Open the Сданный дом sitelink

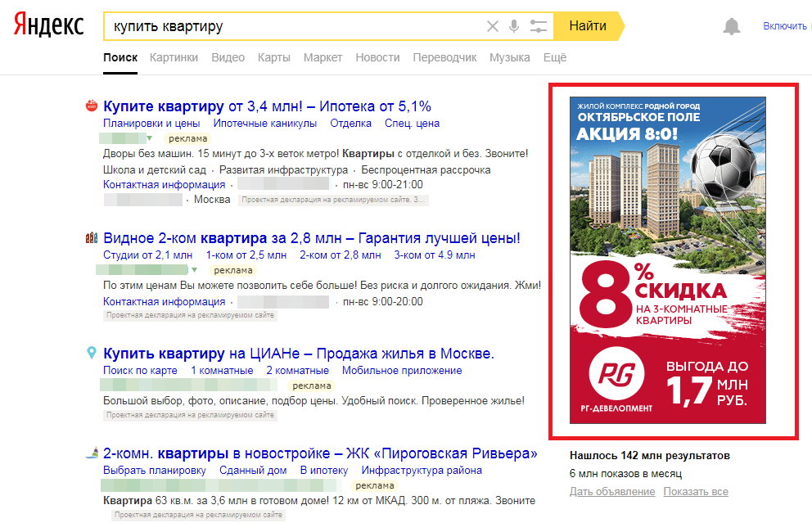(x=253, y=471)
